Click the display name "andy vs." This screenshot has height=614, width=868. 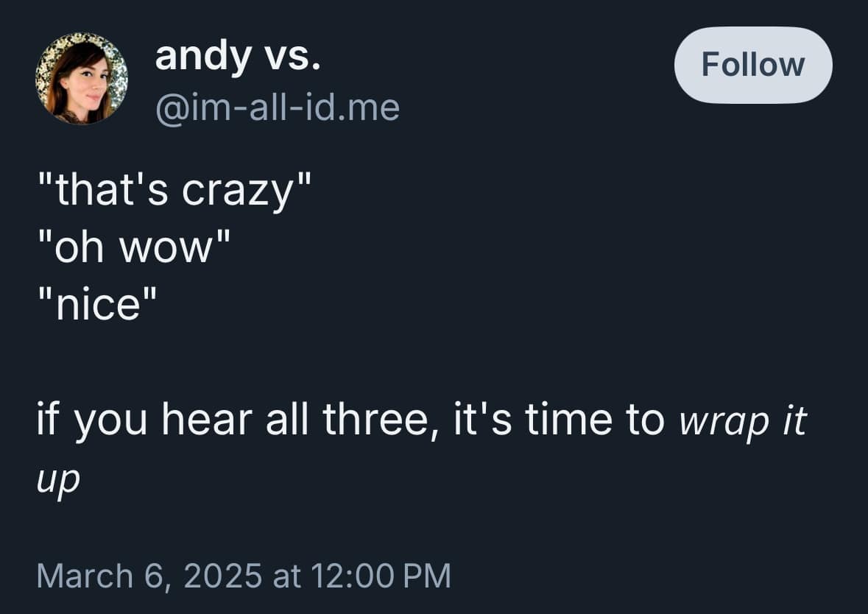point(238,59)
